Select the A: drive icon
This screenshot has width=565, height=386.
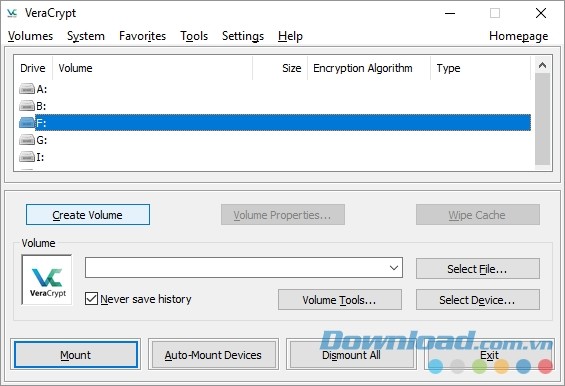pos(27,89)
